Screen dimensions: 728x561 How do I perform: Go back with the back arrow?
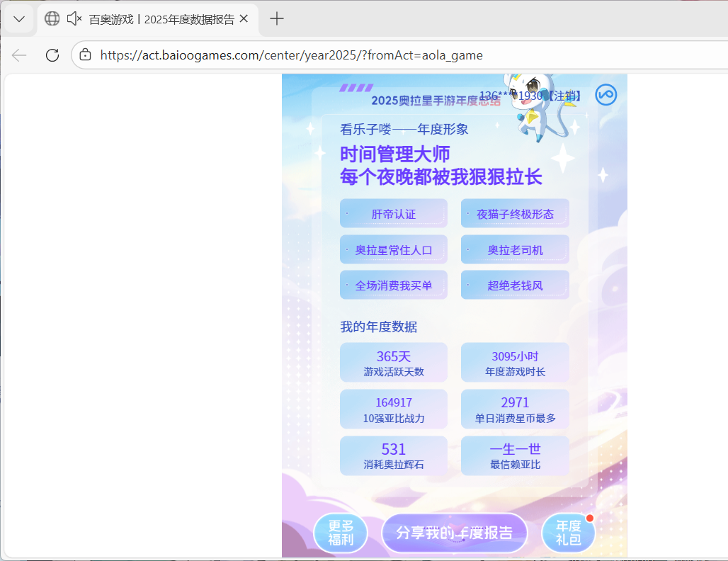[x=19, y=55]
